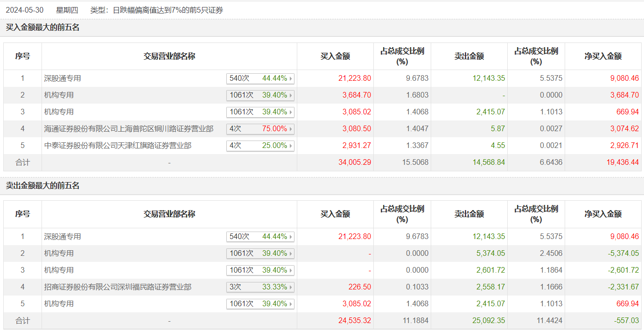Click the 净买入金额 column header in the sell table
The image size is (644, 331).
click(x=603, y=214)
